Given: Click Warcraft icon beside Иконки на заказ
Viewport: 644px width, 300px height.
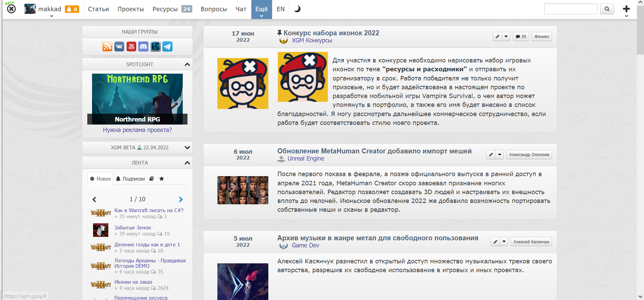Looking at the screenshot, I should (101, 284).
